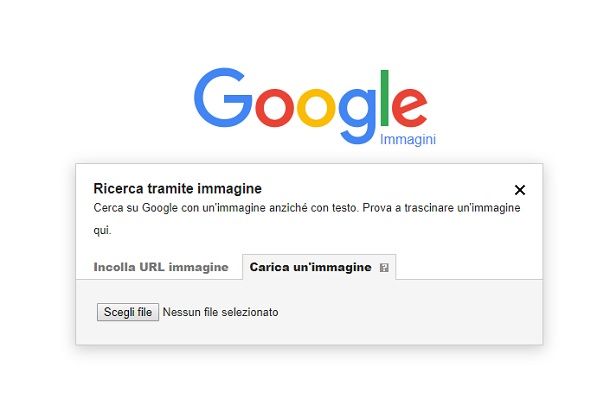The image size is (610, 405).
Task: Click the blue lowercase g in the logo
Action: click(x=357, y=116)
